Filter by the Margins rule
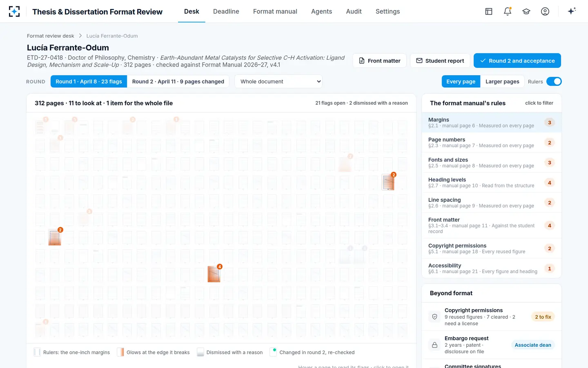Image resolution: width=588 pixels, height=368 pixels. click(x=492, y=123)
